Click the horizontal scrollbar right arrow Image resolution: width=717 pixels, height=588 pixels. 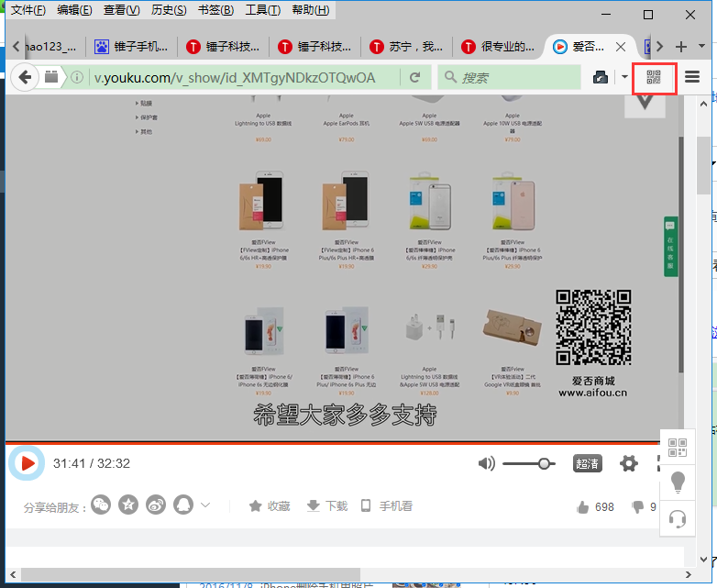[689, 575]
